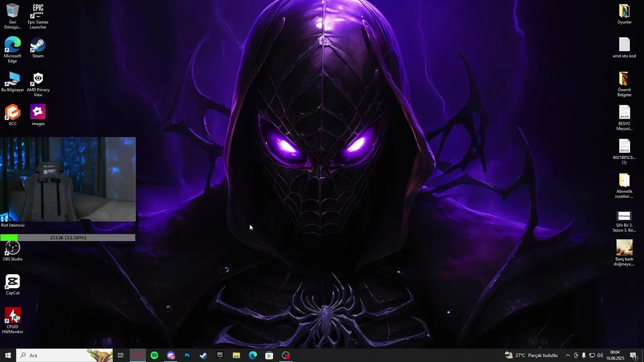Open the notification center icon
The image size is (644, 362).
tap(633, 355)
